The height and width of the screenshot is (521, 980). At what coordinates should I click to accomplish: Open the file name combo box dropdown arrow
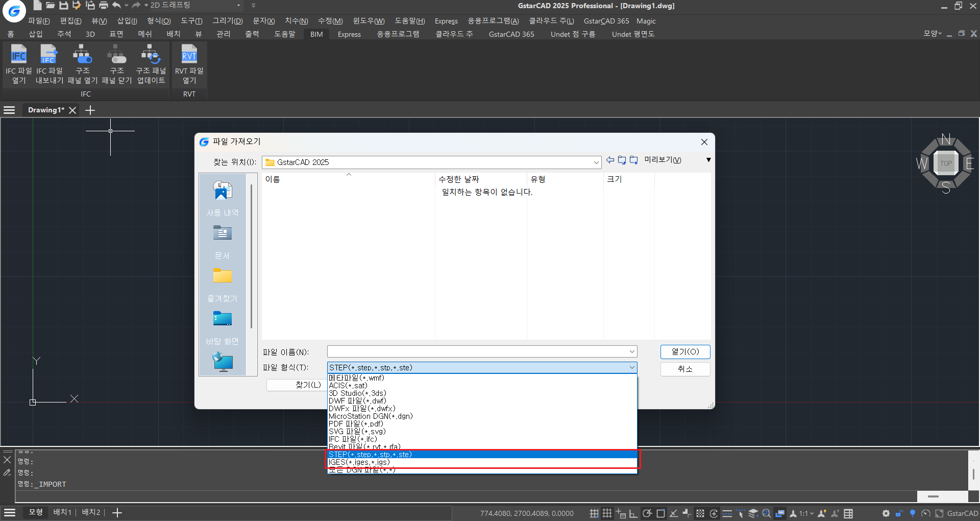(632, 351)
